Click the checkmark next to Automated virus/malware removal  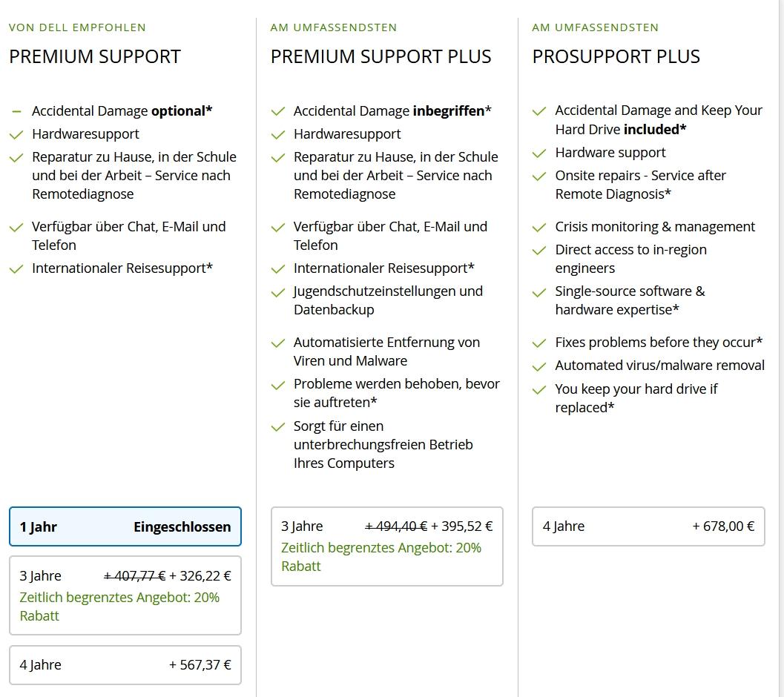coord(539,366)
